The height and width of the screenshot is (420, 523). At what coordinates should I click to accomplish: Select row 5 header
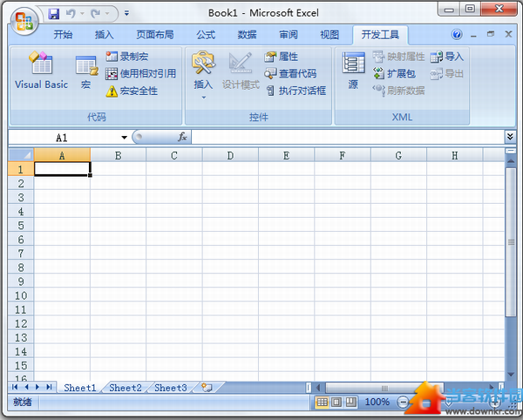(21, 226)
